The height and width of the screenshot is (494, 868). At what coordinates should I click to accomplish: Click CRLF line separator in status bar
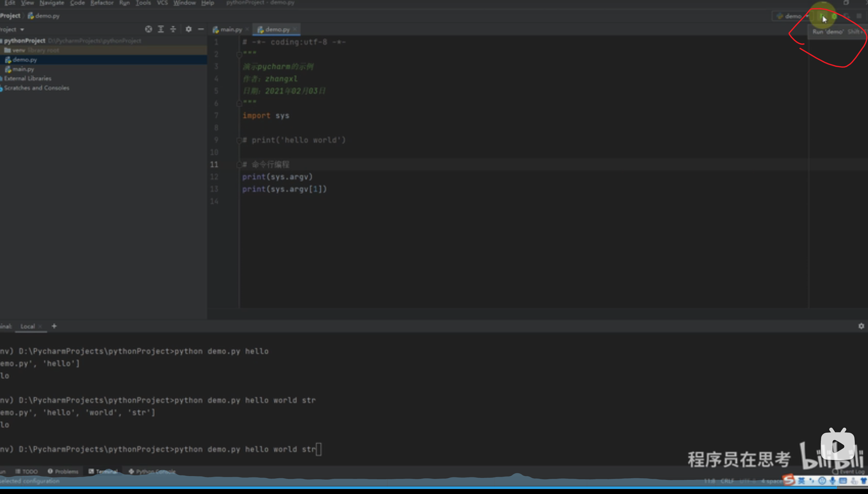tap(727, 481)
